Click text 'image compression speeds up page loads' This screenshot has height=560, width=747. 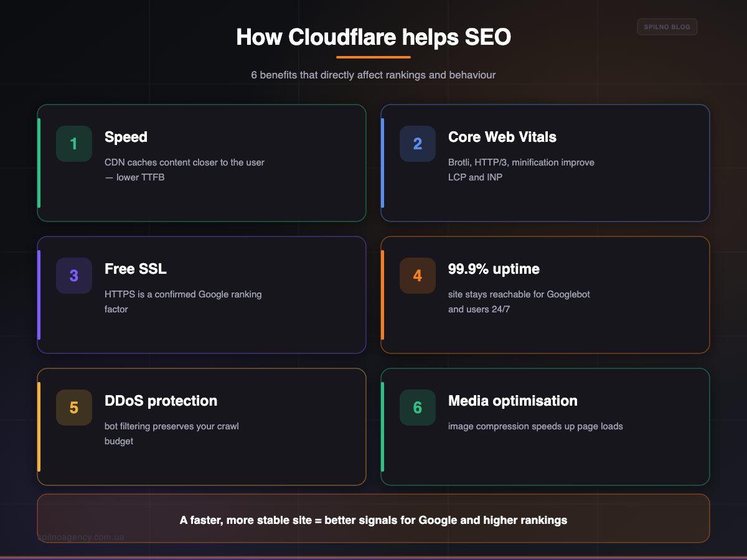tap(535, 426)
